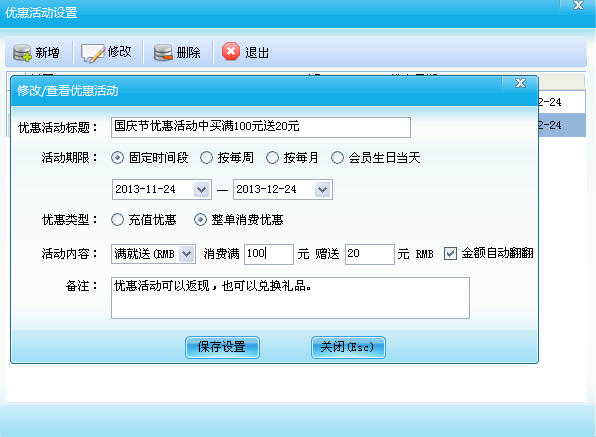Viewport: 596px width, 437px height.
Task: Click the 赠送 amount field showing 20
Action: [369, 254]
